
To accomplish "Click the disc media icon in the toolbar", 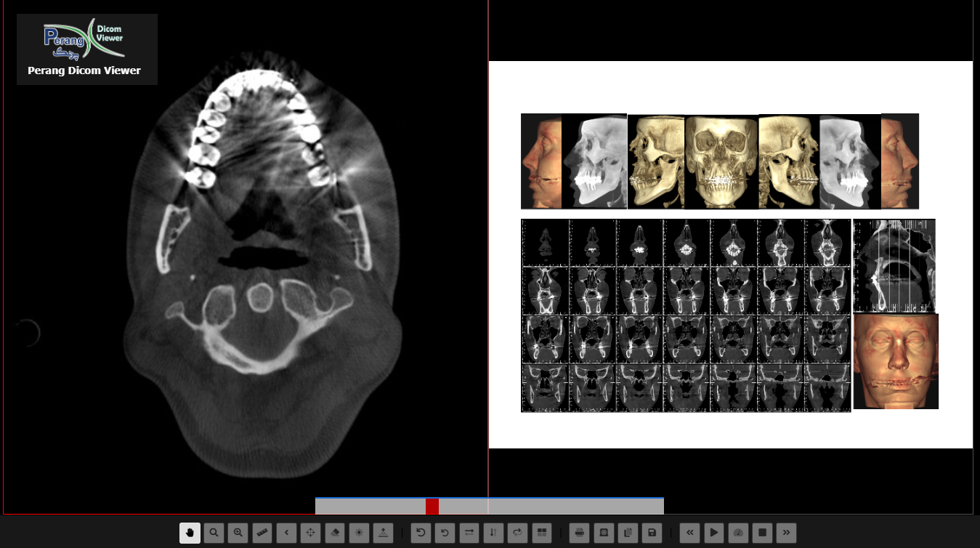I will tap(604, 533).
